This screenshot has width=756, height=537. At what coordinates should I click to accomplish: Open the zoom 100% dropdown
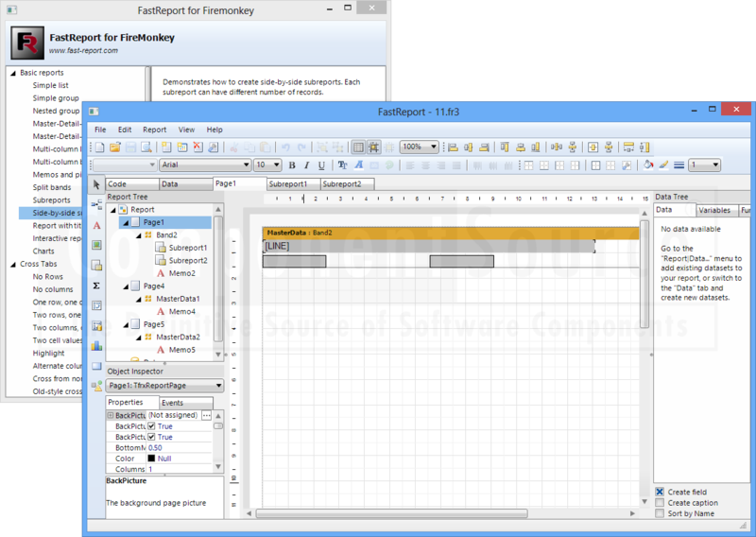pyautogui.click(x=434, y=147)
